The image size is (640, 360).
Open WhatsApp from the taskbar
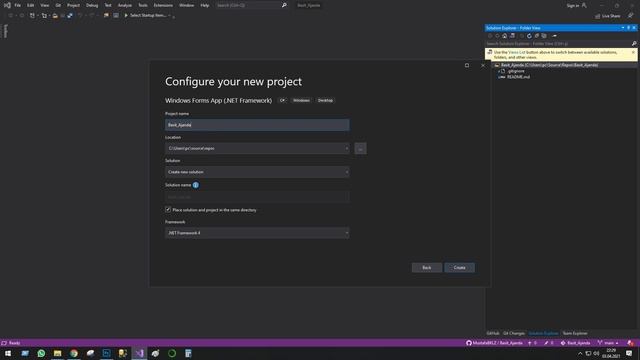[x=41, y=353]
